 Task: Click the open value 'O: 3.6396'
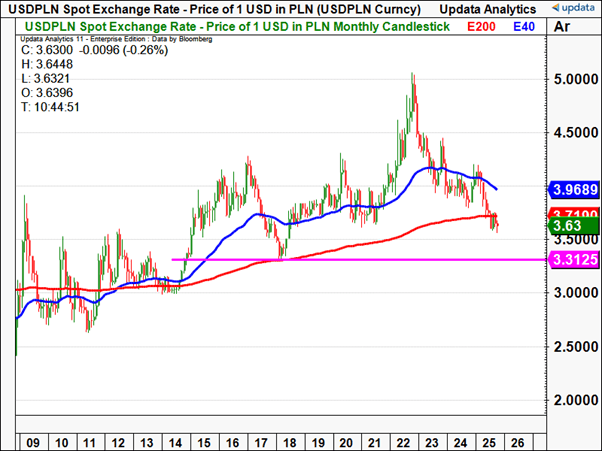(x=47, y=93)
